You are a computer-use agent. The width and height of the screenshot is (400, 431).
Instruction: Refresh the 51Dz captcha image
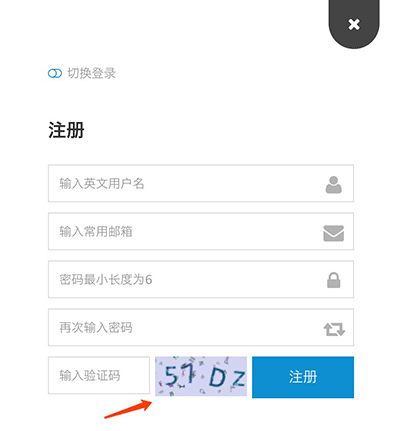(201, 376)
